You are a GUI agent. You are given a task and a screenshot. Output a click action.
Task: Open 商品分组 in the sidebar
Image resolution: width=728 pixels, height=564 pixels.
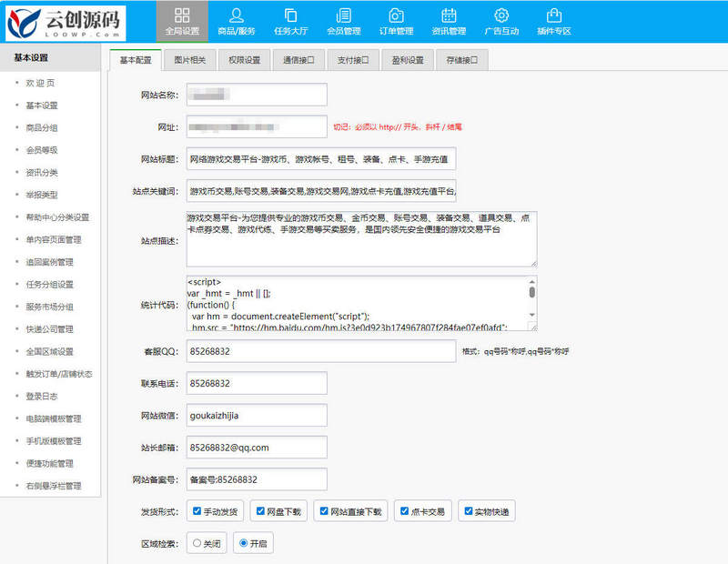[x=42, y=127]
